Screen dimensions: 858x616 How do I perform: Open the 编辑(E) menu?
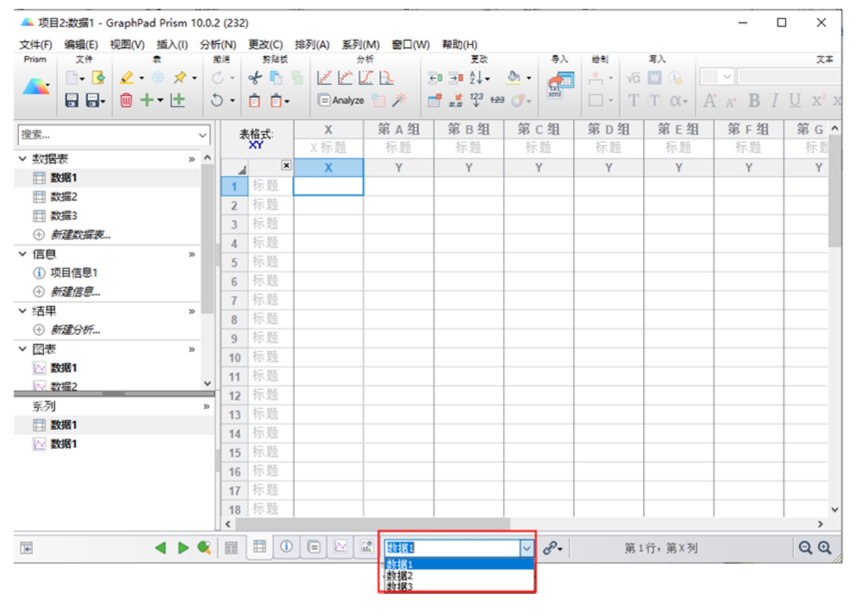coord(81,44)
